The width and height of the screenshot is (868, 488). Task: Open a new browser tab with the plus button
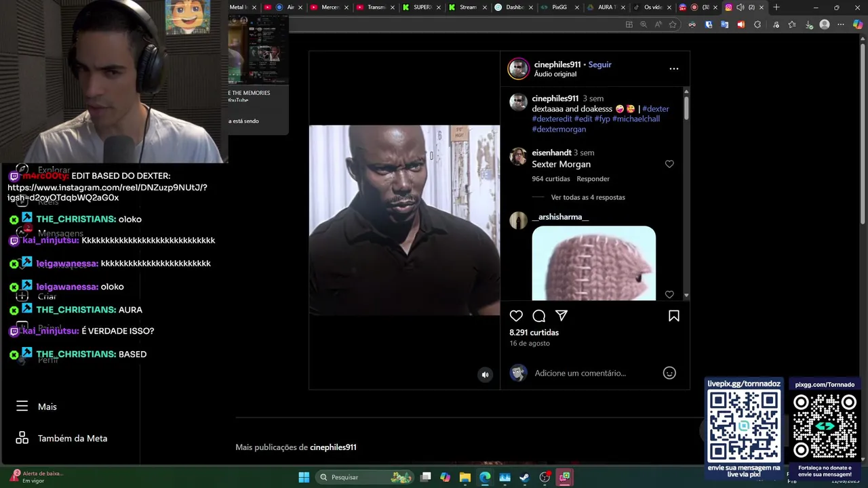pos(776,7)
